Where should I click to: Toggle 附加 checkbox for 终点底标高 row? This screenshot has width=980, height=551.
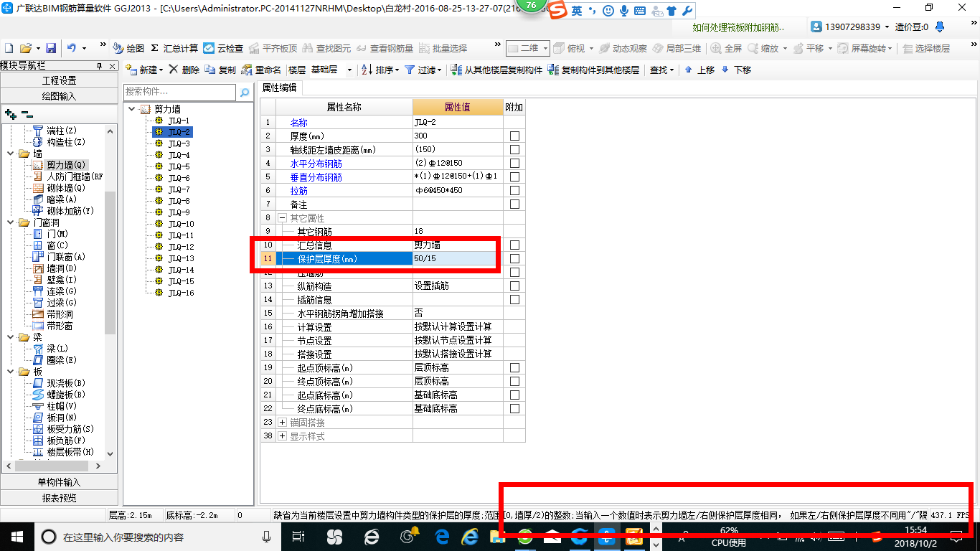point(514,408)
